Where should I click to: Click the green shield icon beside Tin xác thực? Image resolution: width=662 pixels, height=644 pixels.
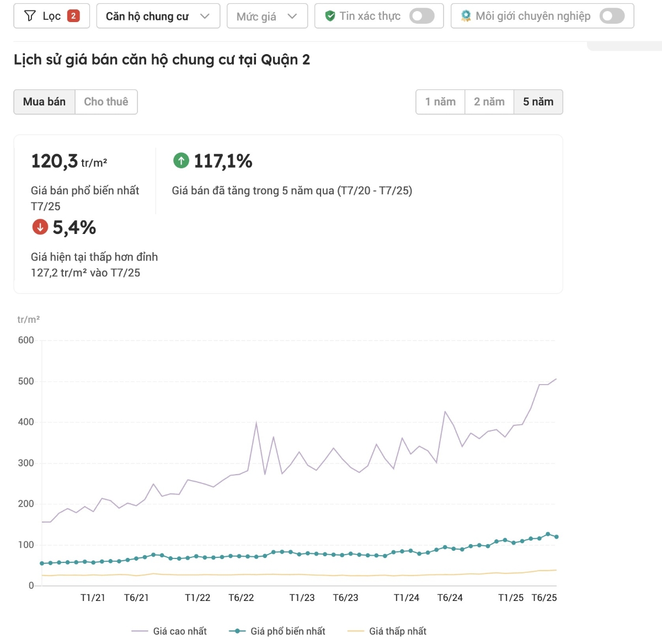(x=330, y=15)
